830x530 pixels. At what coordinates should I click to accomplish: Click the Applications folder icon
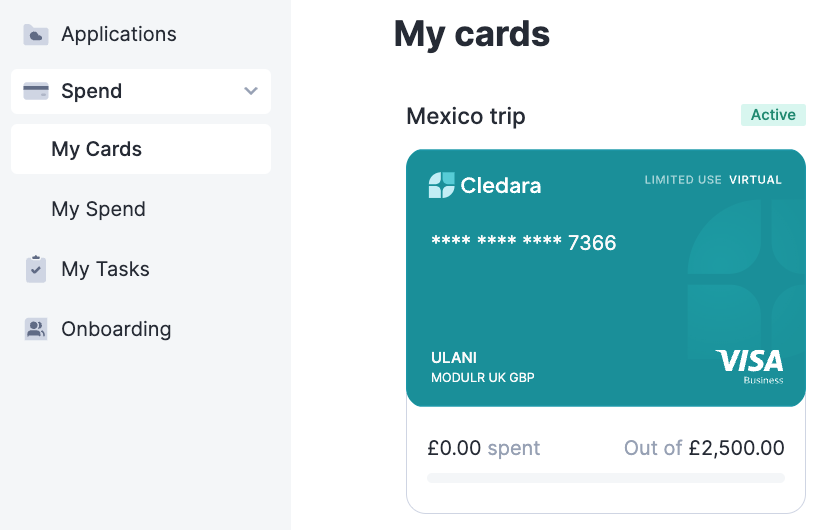[35, 35]
